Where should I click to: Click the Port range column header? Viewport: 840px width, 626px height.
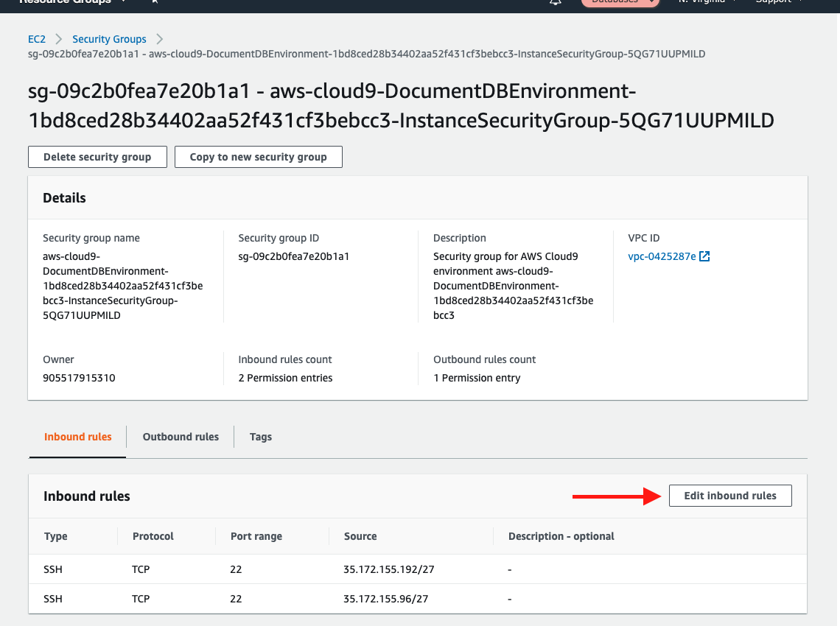point(256,536)
